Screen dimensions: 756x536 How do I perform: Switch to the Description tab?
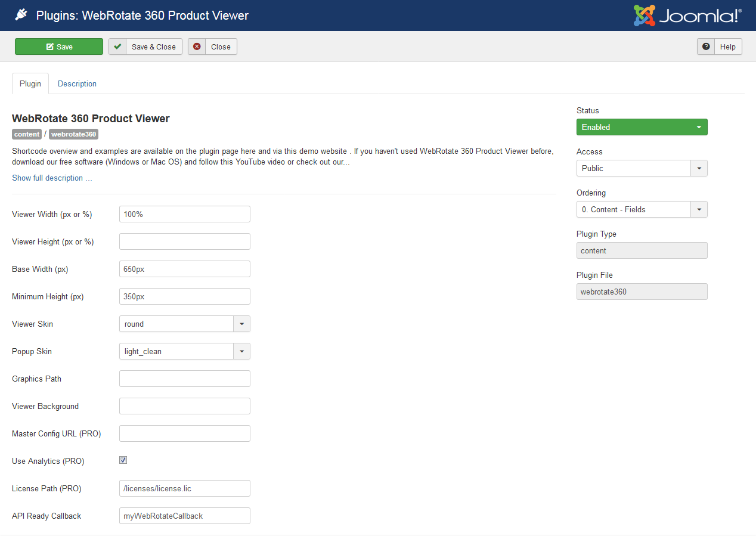coord(77,83)
